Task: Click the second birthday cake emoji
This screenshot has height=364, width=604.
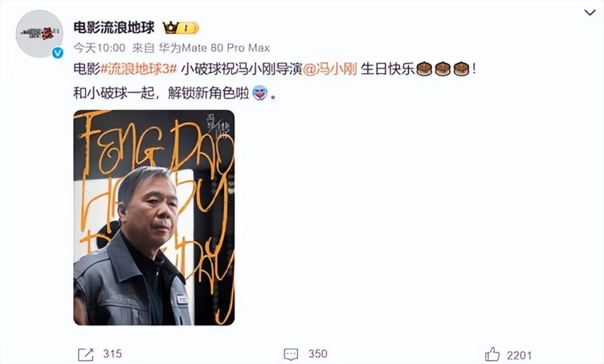Action: pyautogui.click(x=442, y=69)
